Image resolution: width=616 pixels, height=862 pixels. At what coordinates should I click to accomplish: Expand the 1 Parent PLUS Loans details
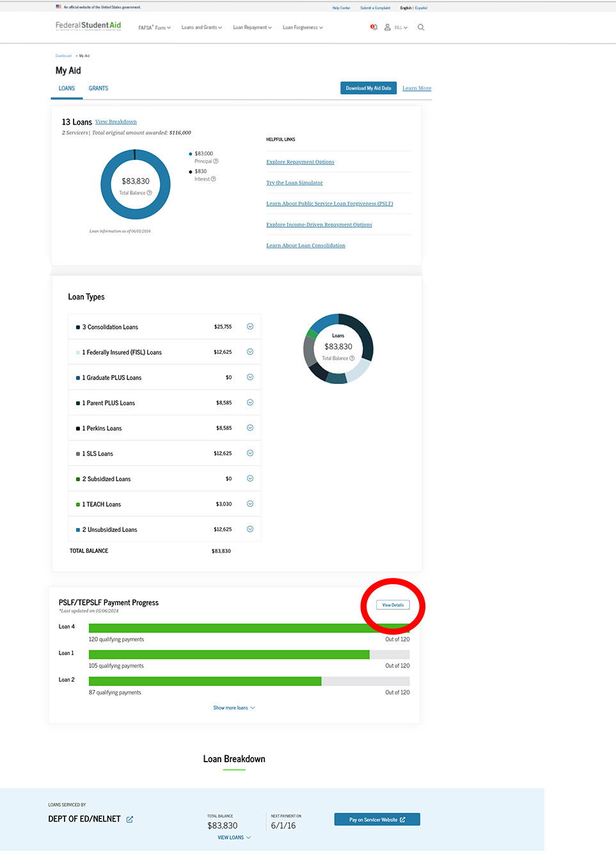[x=250, y=403]
